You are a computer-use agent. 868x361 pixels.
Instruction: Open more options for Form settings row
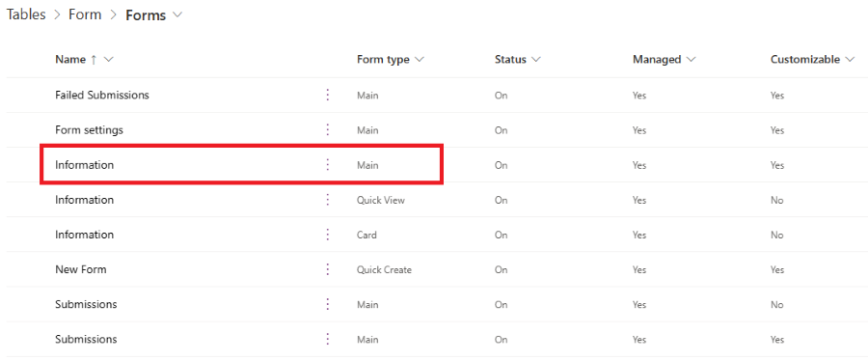point(327,130)
